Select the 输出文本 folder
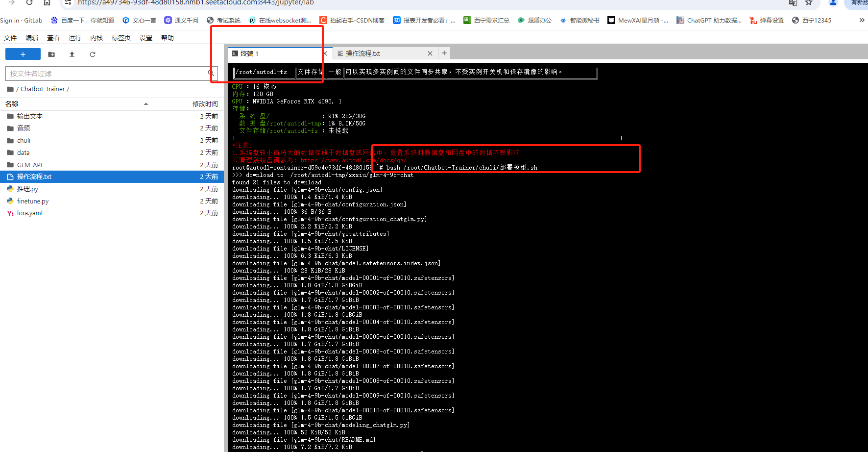 pos(112,116)
